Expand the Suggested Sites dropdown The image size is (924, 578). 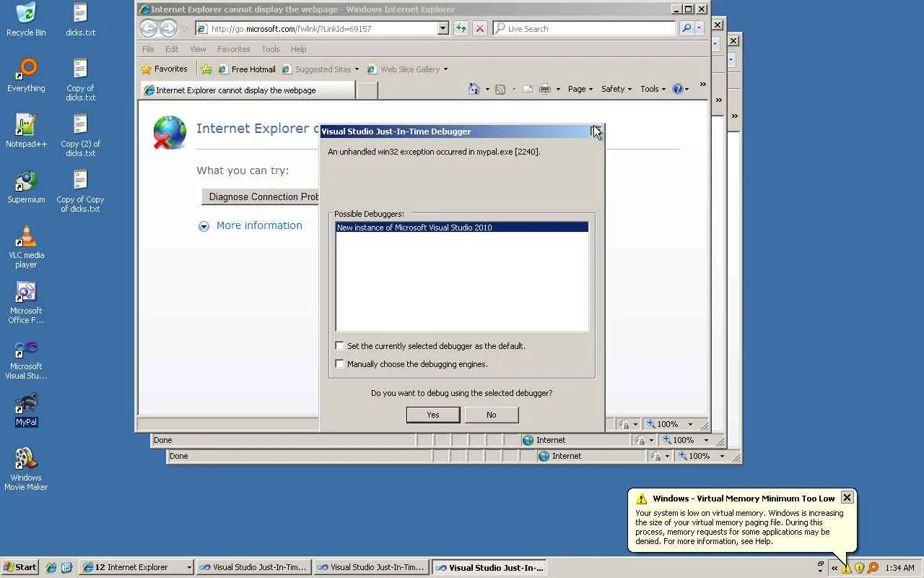357,69
